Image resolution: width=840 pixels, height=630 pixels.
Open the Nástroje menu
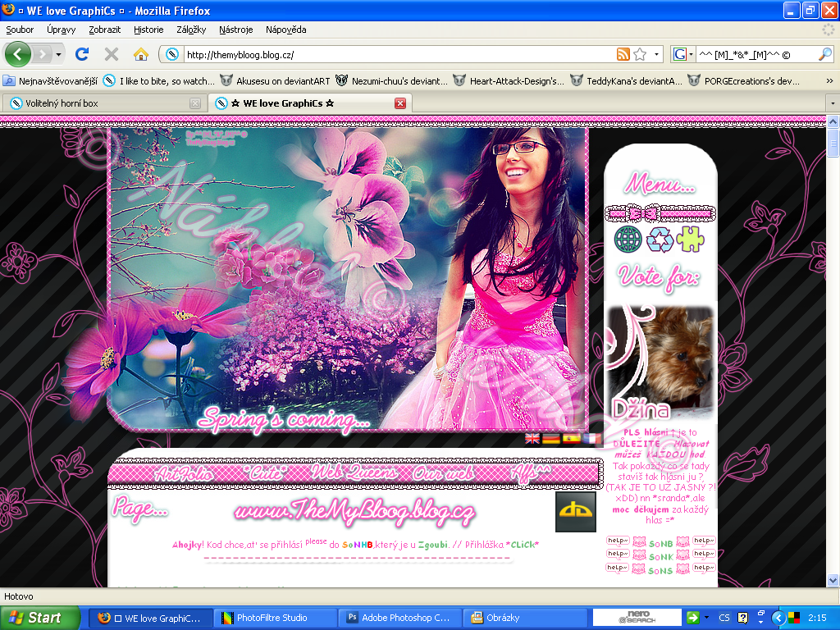coord(235,30)
